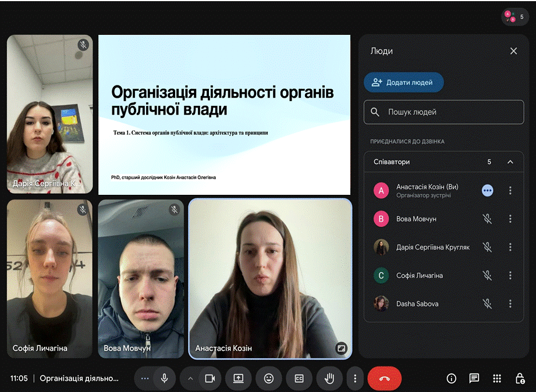Click the expand icon on Анастасія Козін tile
536x392 pixels.
(x=341, y=348)
